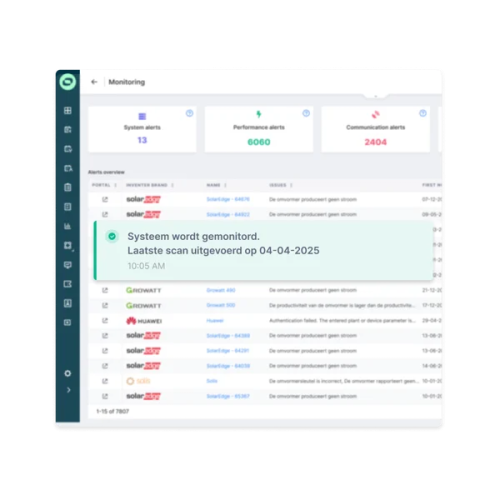Open portal link icon for SolarEdge - 64676 row
The height and width of the screenshot is (500, 500).
point(105,199)
